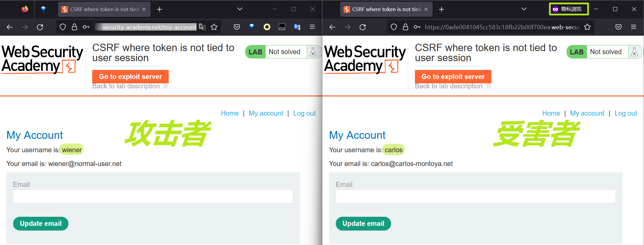Go back a page in the private window

point(332,27)
